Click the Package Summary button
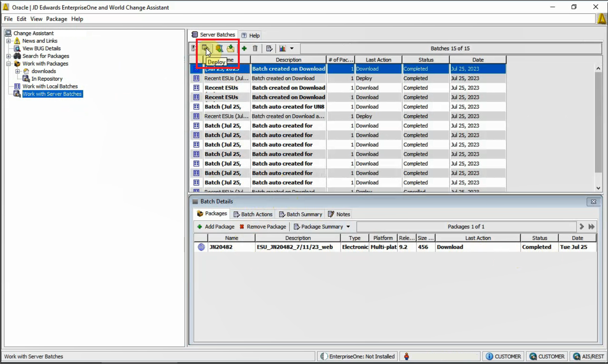 [318, 227]
